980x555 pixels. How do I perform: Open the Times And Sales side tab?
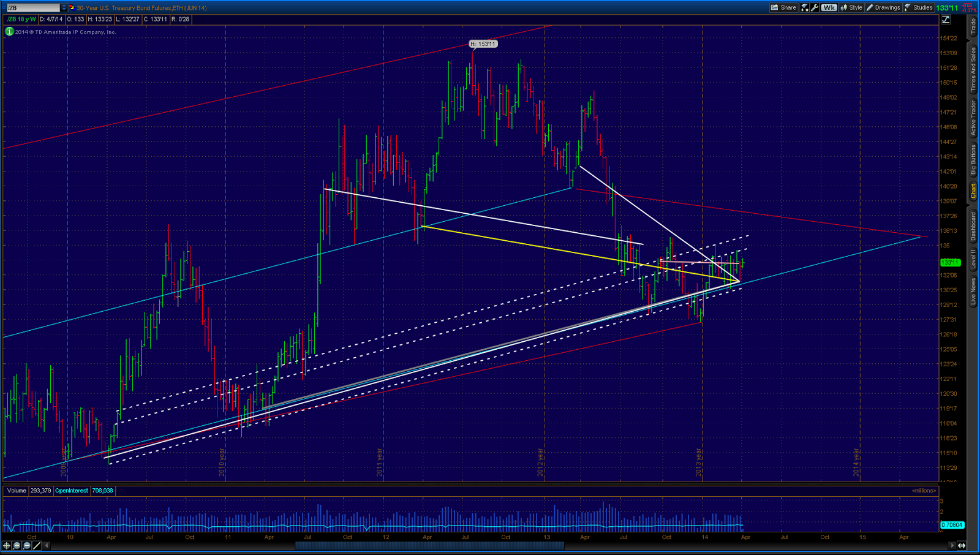pos(973,69)
